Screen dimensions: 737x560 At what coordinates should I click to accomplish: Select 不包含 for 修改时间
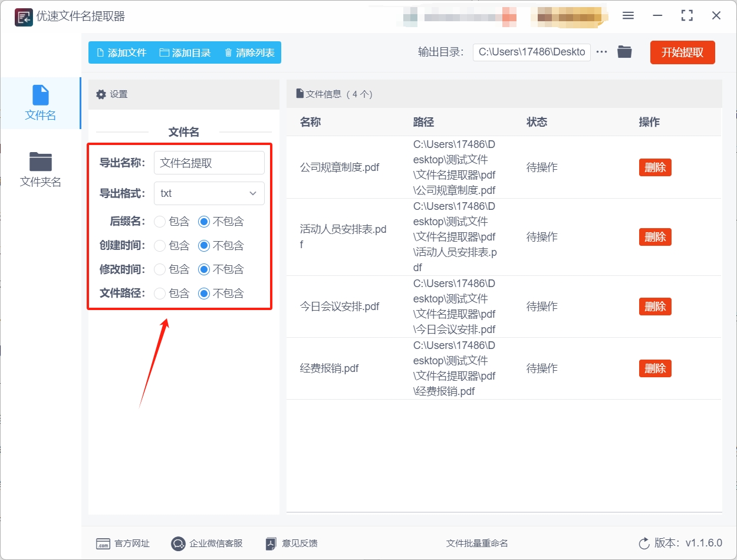(x=204, y=269)
